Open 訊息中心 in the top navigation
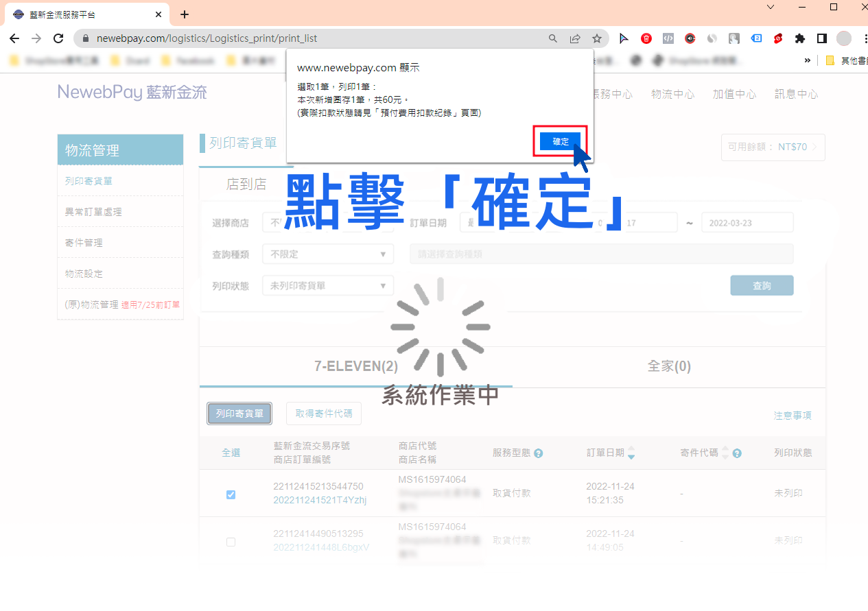Screen dimensions: 868x611 796,94
